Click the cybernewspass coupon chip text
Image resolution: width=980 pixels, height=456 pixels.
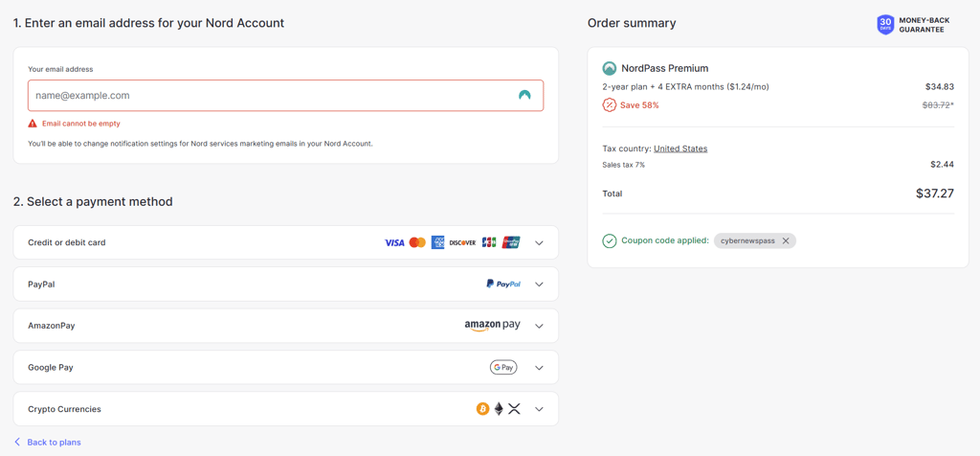746,240
